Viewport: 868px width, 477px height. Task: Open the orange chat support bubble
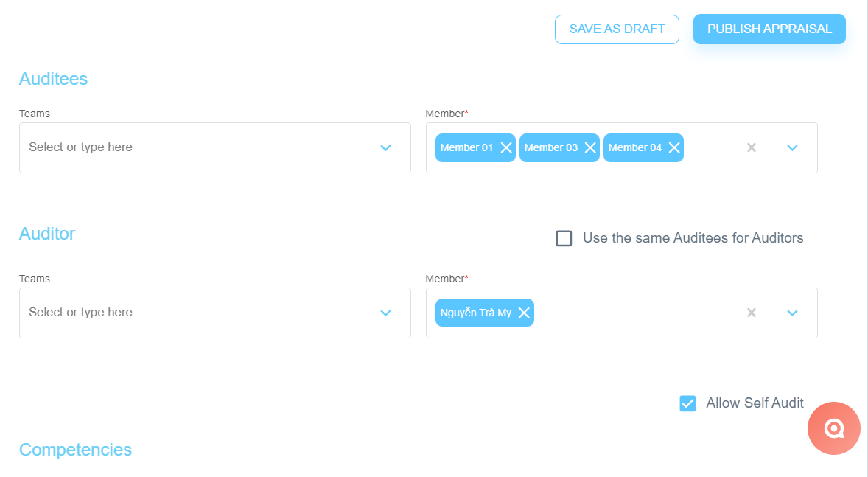(833, 428)
